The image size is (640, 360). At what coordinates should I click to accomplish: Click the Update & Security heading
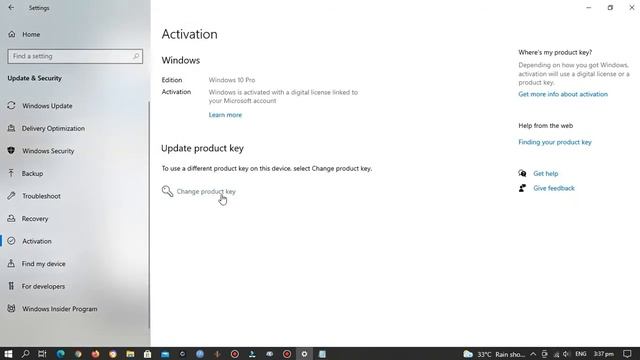(x=35, y=78)
